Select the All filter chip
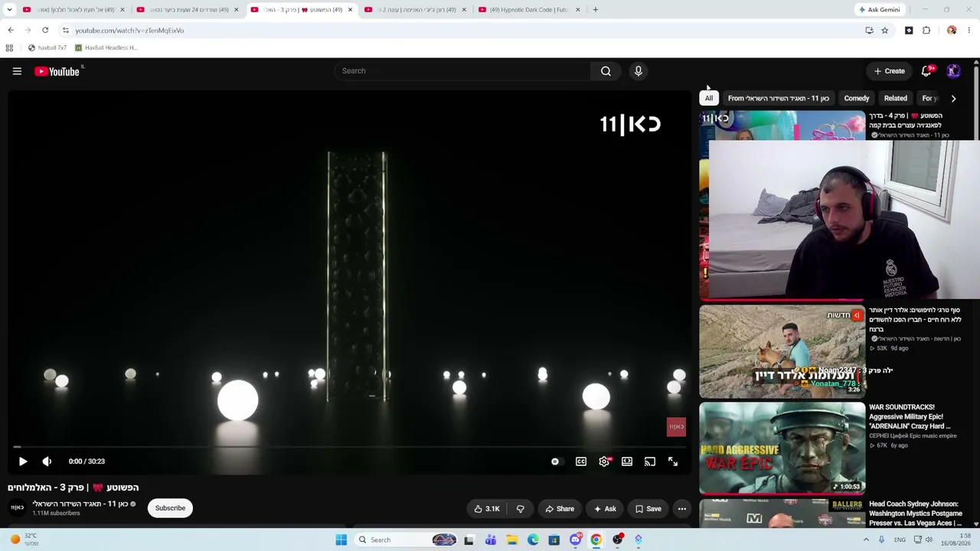 pos(709,98)
